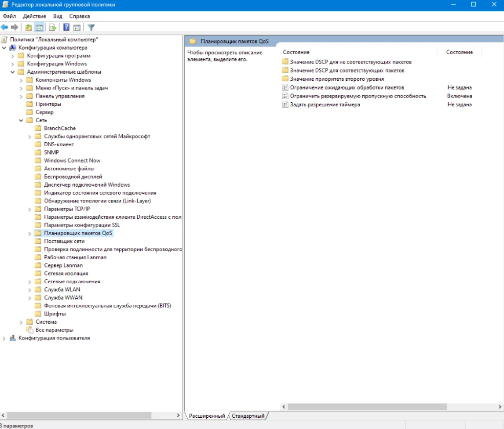
Task: Expand the 'Конфигурация пользователя' node
Action: pyautogui.click(x=4, y=338)
